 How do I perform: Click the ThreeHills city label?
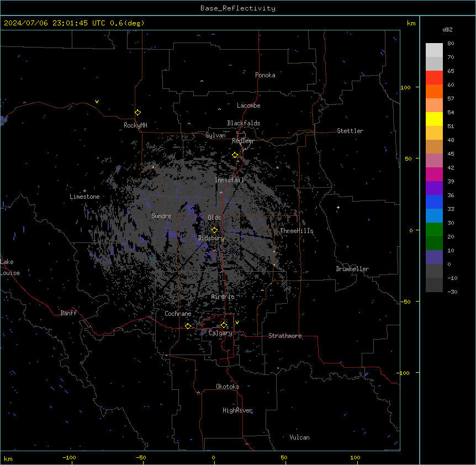point(297,231)
